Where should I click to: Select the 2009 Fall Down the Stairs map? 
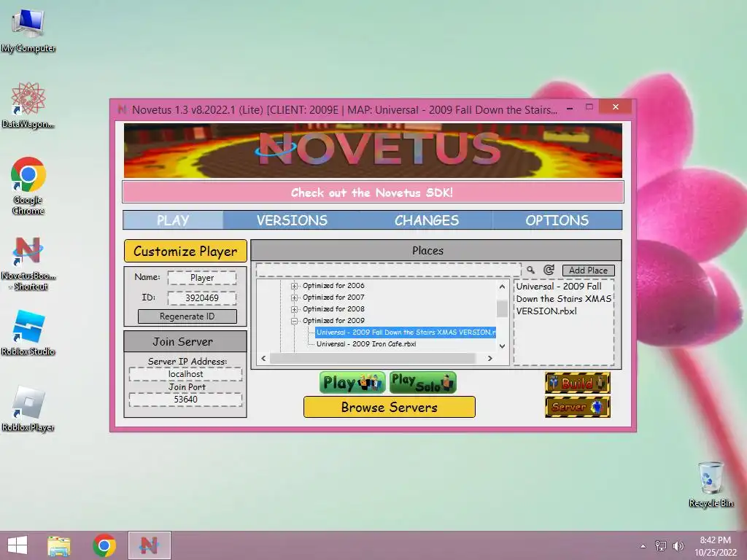[406, 332]
